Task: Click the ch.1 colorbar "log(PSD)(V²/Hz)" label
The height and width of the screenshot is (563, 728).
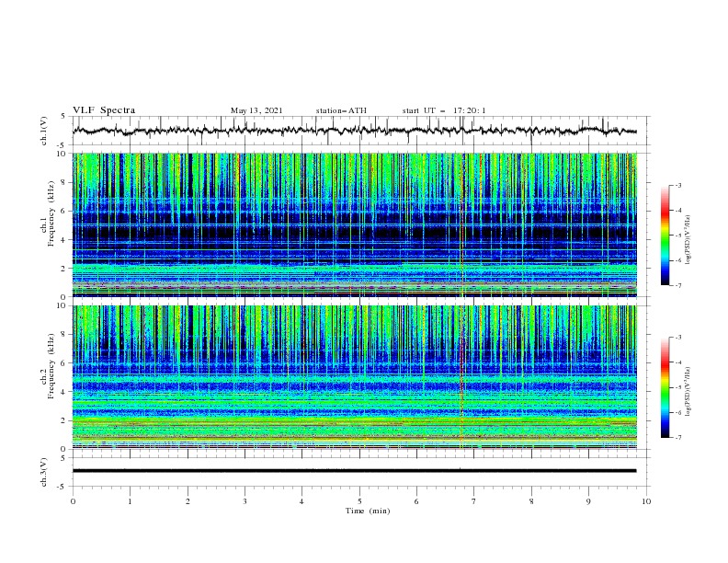Action: tap(689, 240)
